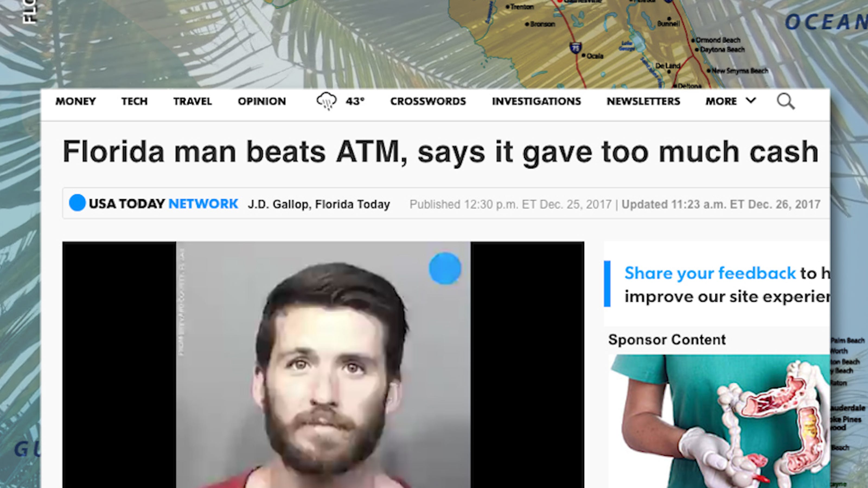Viewport: 868px width, 488px height.
Task: Click the 43° temperature reading
Action: point(355,101)
